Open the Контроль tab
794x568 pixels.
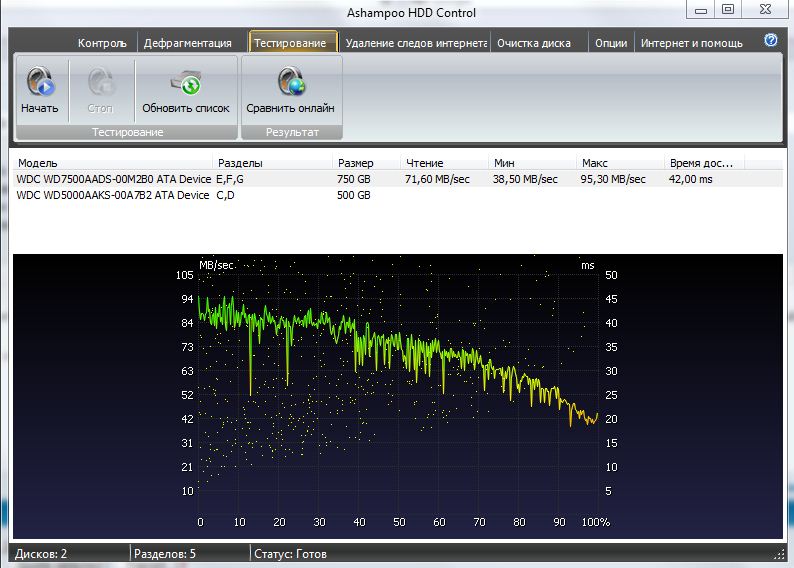[x=102, y=43]
